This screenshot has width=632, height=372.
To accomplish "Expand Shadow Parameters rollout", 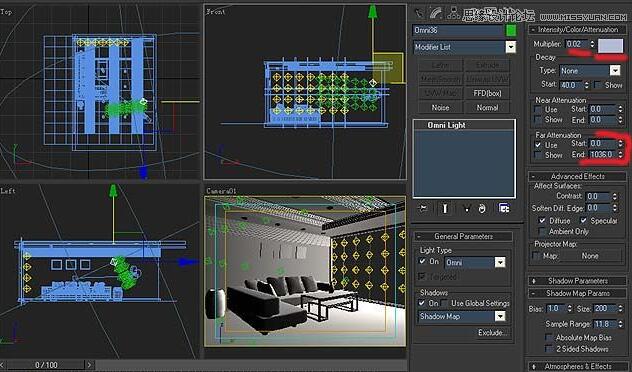I will tap(578, 281).
